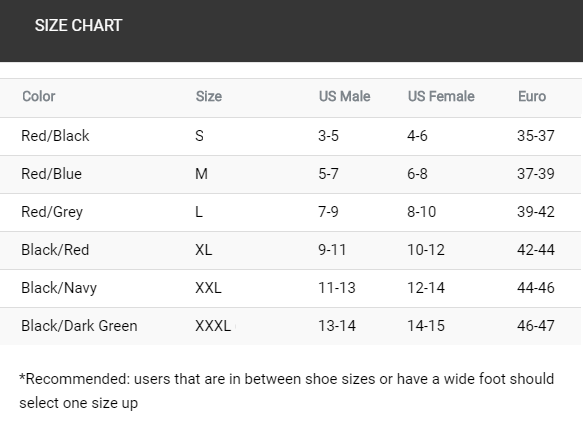
Task: Click the 12-14 US Female value
Action: pos(426,288)
